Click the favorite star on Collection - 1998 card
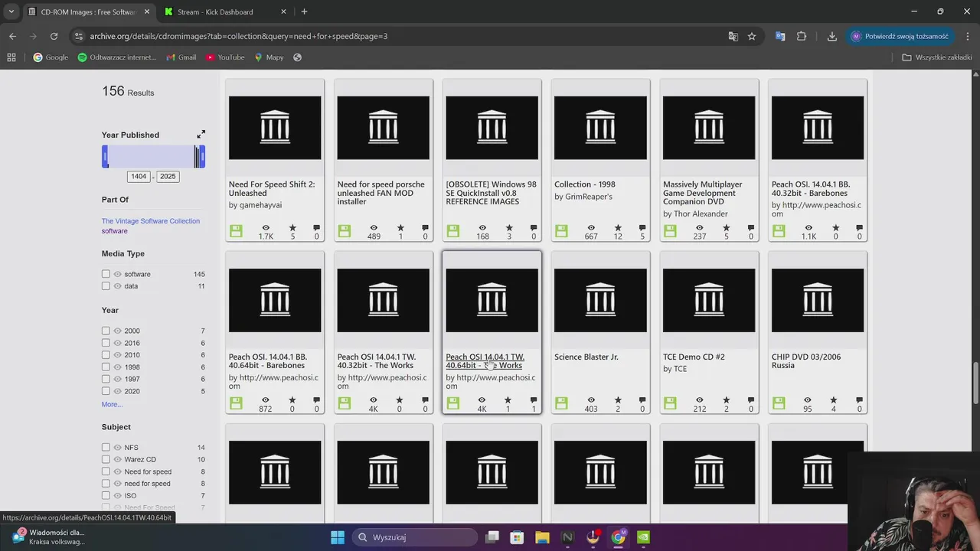 click(617, 228)
